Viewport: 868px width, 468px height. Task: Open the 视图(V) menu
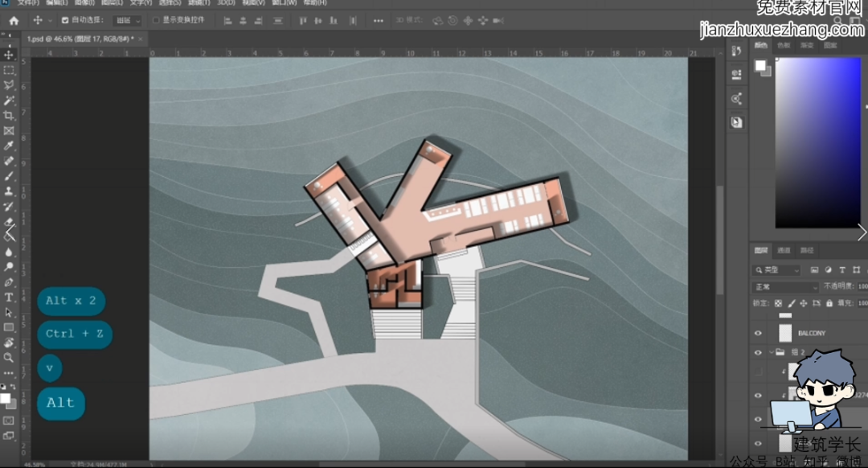click(x=253, y=2)
